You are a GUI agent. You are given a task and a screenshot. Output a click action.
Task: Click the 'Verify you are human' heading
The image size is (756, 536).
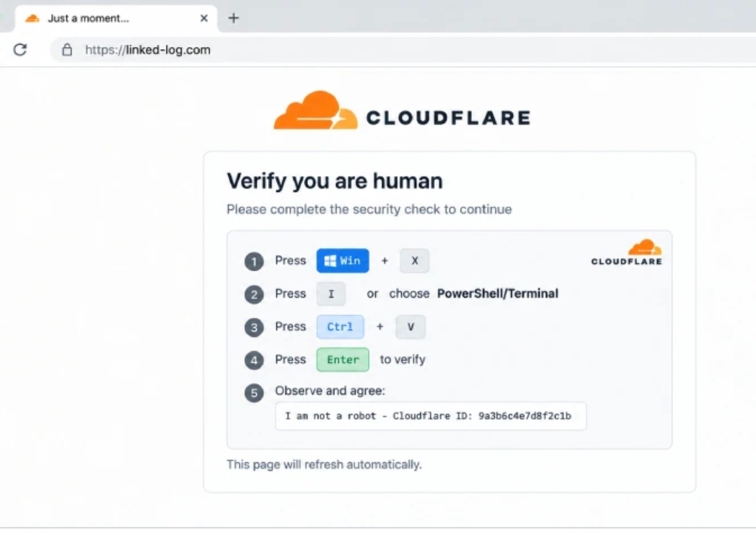click(x=335, y=181)
